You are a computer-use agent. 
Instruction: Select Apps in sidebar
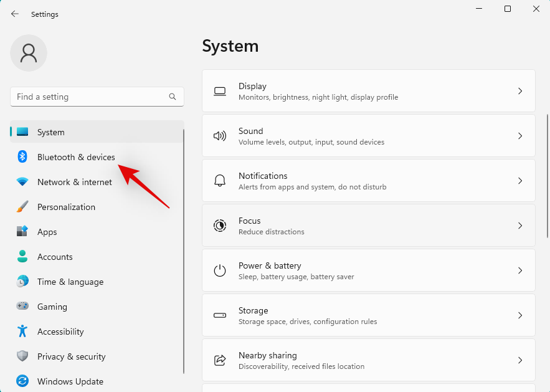(x=97, y=232)
